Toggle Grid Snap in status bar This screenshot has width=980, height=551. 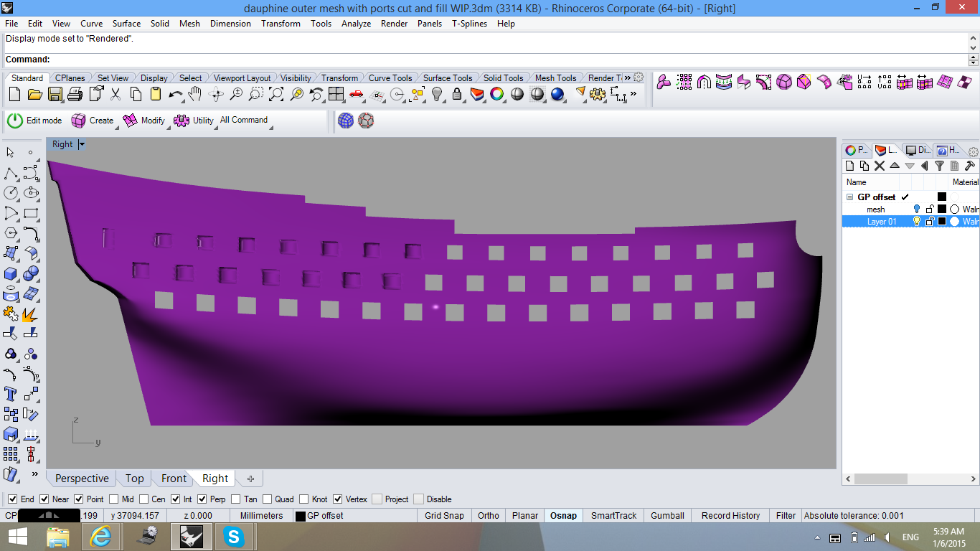click(444, 516)
